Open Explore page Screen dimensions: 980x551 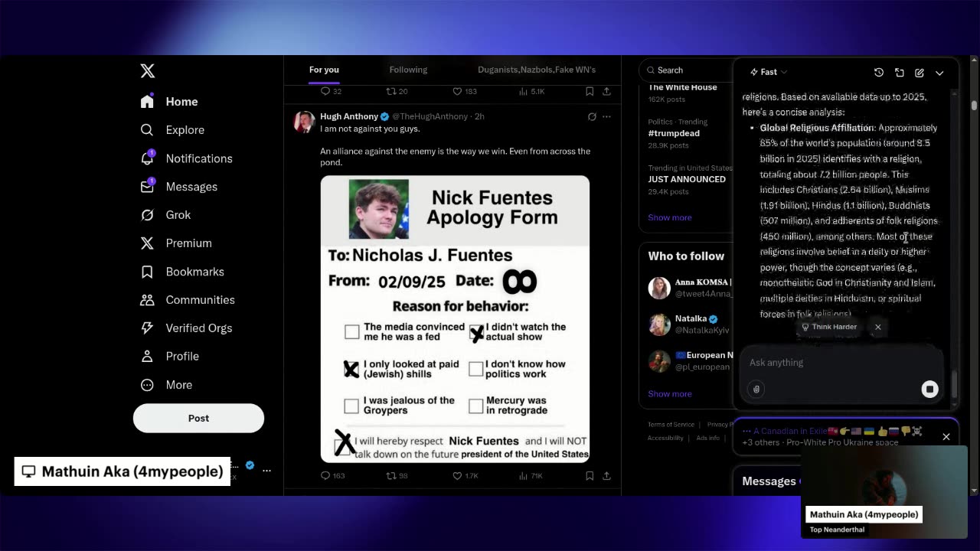[172, 130]
